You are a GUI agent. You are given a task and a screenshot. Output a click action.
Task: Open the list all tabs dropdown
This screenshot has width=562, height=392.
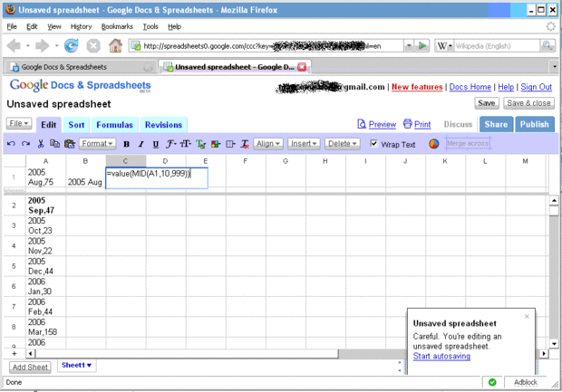point(555,67)
